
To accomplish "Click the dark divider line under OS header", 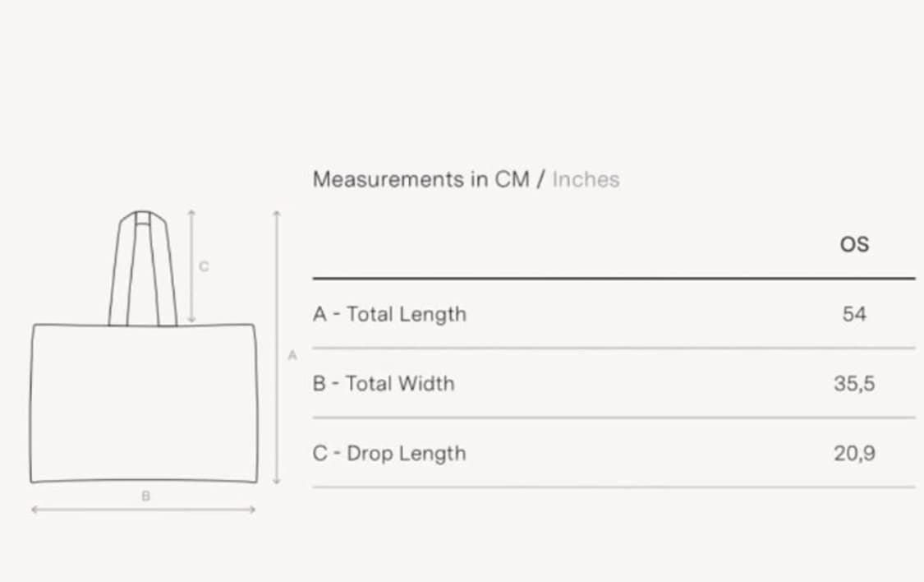I will pyautogui.click(x=614, y=279).
